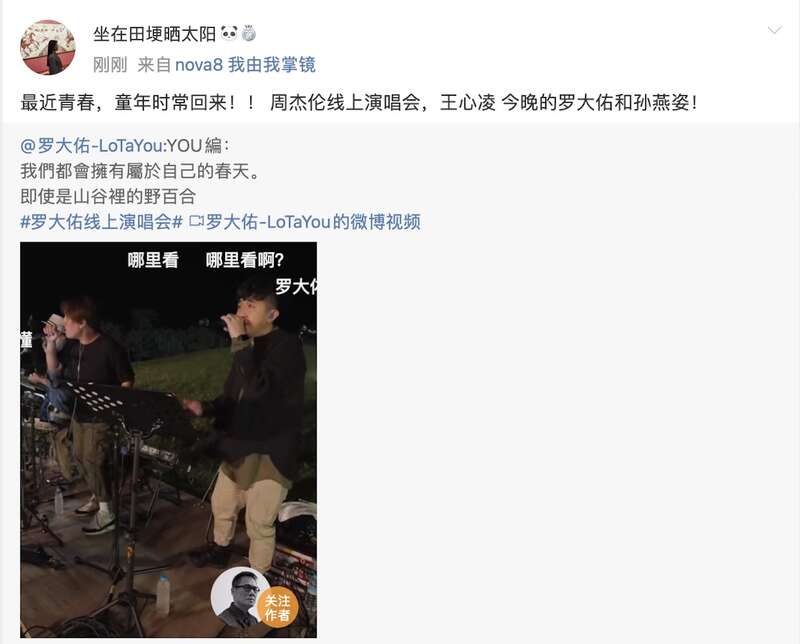Click the panda emoji beside the username
This screenshot has height=644, width=800.
click(x=229, y=34)
